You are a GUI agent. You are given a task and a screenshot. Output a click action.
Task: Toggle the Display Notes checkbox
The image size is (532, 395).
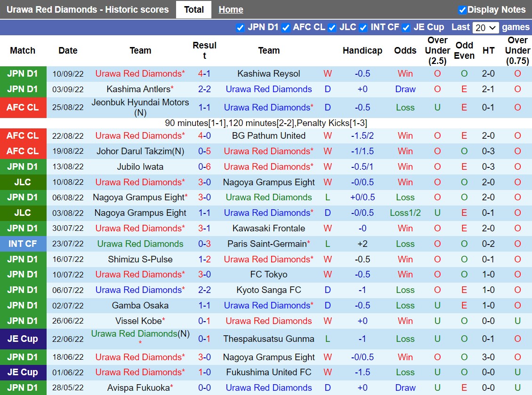[x=462, y=10]
